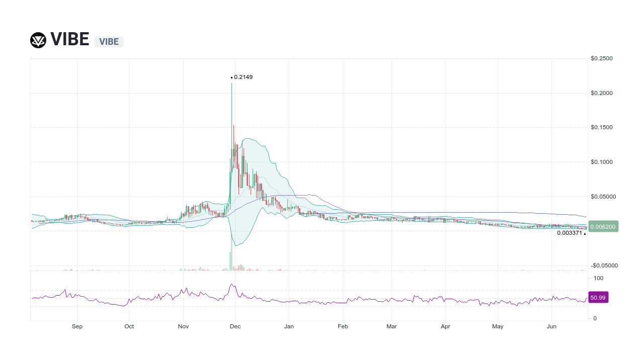Click the Sep label on the time axis
This screenshot has width=644, height=362.
pos(77,326)
